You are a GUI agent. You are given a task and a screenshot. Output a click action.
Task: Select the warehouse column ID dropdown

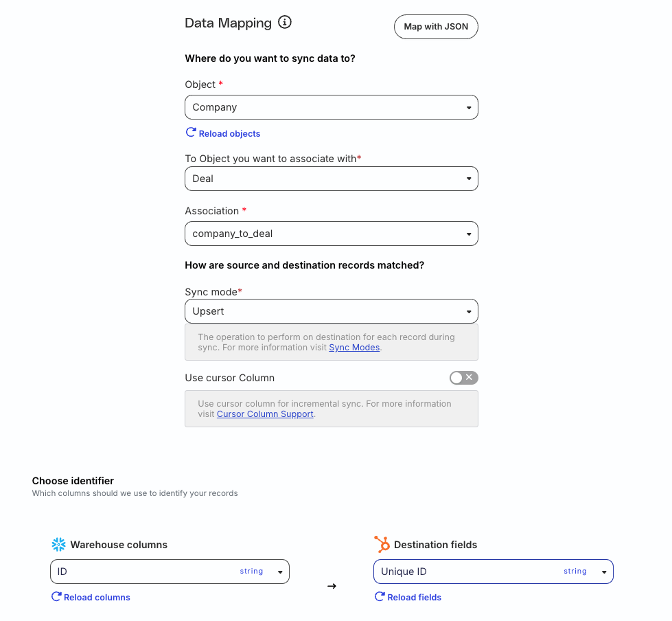(170, 572)
